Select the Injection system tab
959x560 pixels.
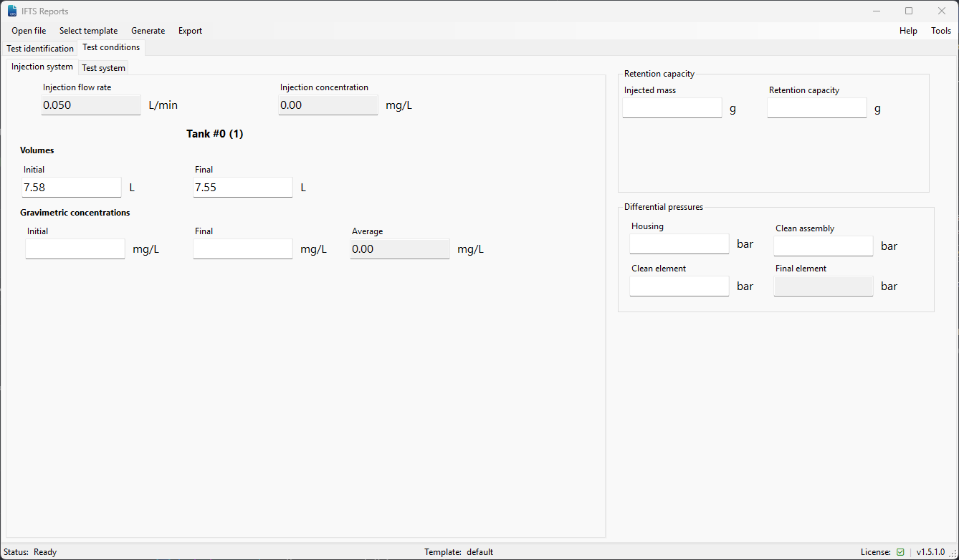point(42,67)
